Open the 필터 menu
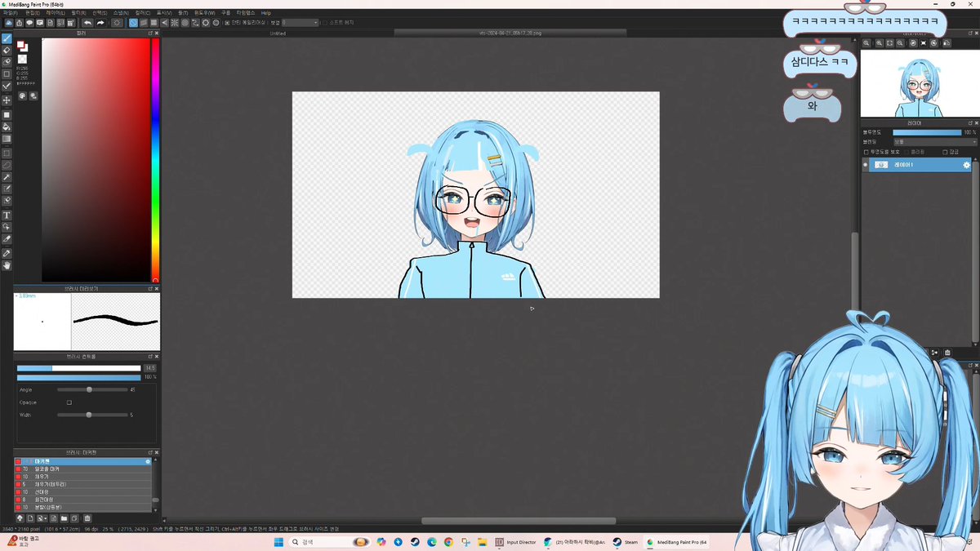Screen dimensions: 980x551 point(77,13)
